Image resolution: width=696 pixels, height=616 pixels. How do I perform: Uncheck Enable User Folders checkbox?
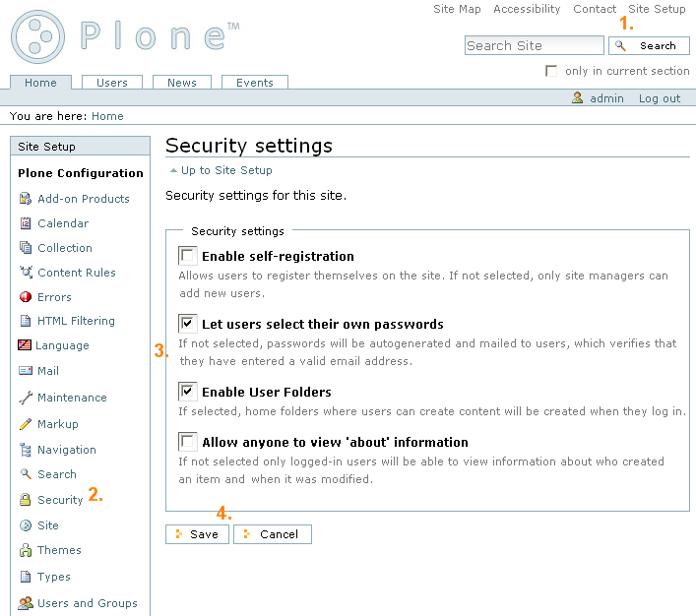click(187, 392)
